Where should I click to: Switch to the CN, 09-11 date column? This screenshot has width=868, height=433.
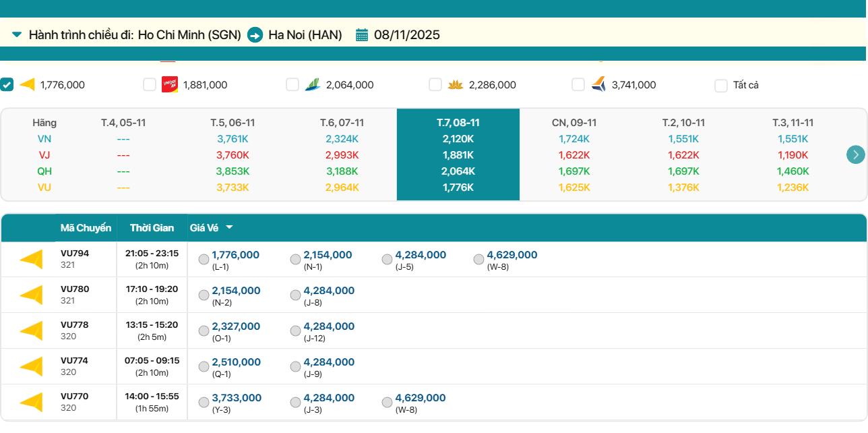[573, 123]
